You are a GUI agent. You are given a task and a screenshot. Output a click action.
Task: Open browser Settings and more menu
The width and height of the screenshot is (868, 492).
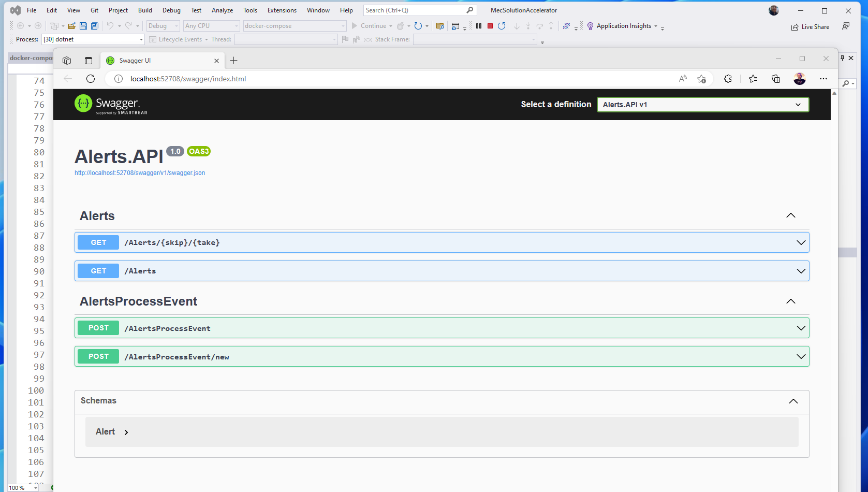pos(823,79)
